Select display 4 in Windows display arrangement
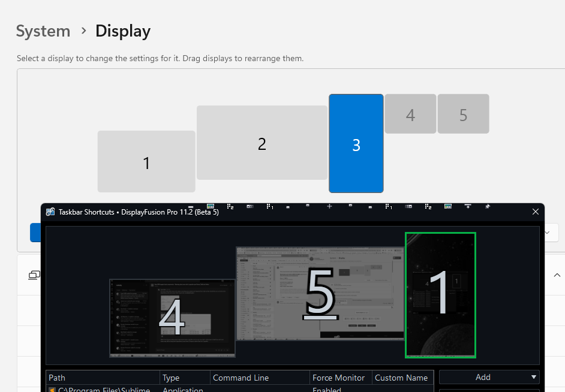 pyautogui.click(x=410, y=114)
